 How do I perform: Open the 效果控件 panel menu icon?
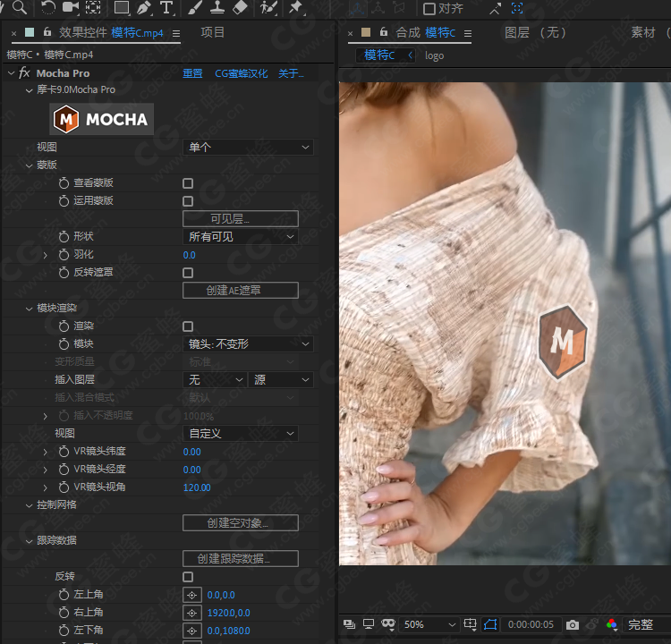pos(176,33)
